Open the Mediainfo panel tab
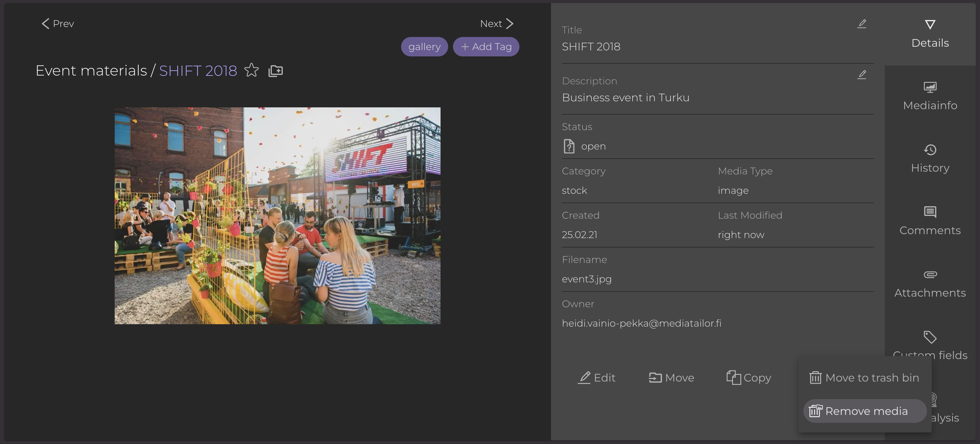The height and width of the screenshot is (444, 980). (930, 96)
